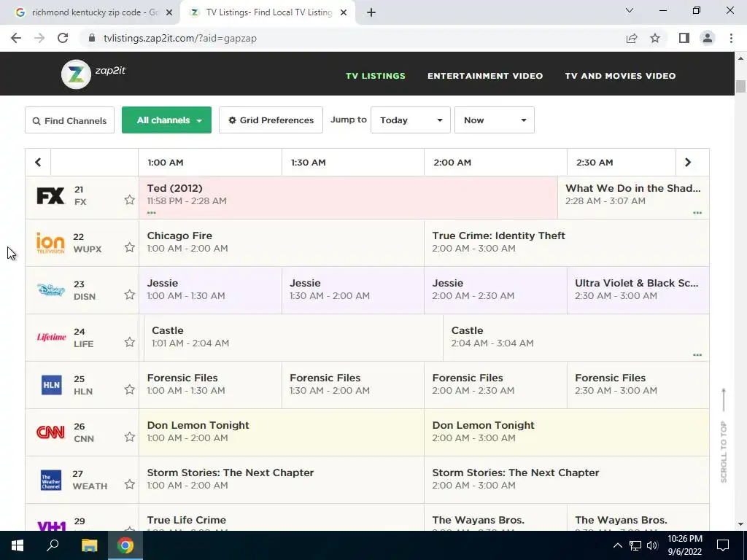This screenshot has width=747, height=560.
Task: Open Ted (2012) listing
Action: point(348,198)
